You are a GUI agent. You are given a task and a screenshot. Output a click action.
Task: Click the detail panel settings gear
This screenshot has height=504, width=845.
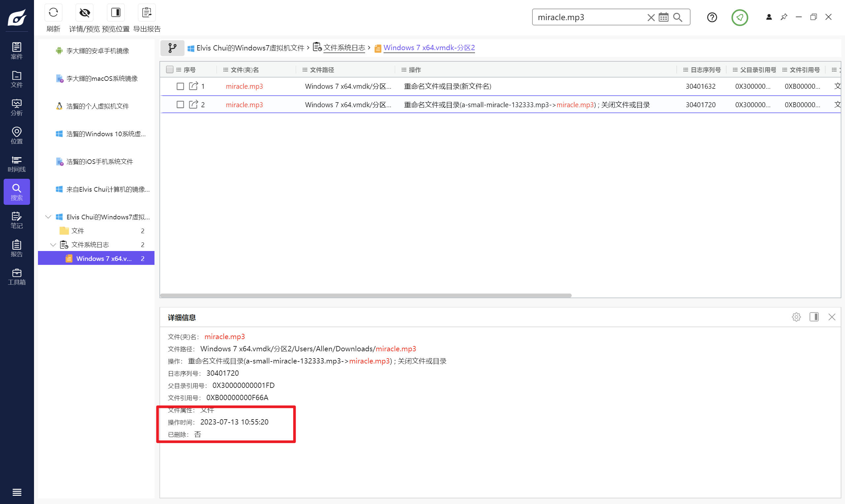[x=796, y=317]
